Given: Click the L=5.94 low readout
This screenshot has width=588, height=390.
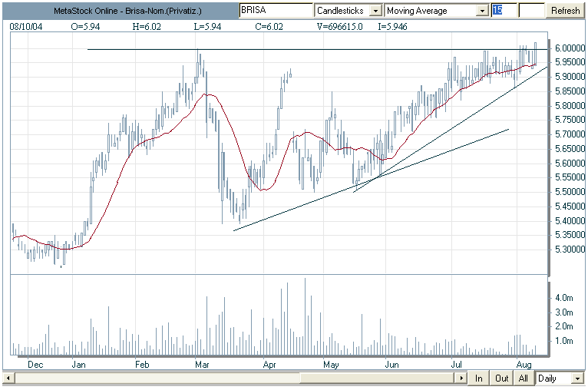Looking at the screenshot, I should point(207,26).
